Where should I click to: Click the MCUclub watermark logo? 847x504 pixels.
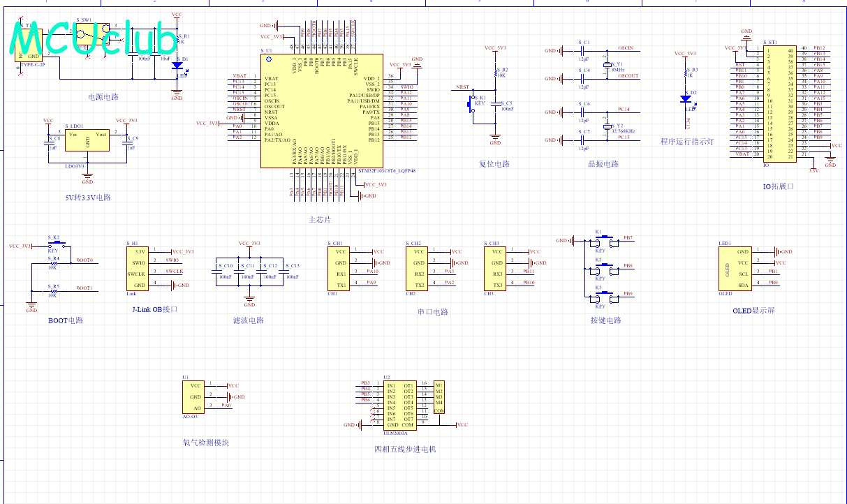tap(93, 38)
